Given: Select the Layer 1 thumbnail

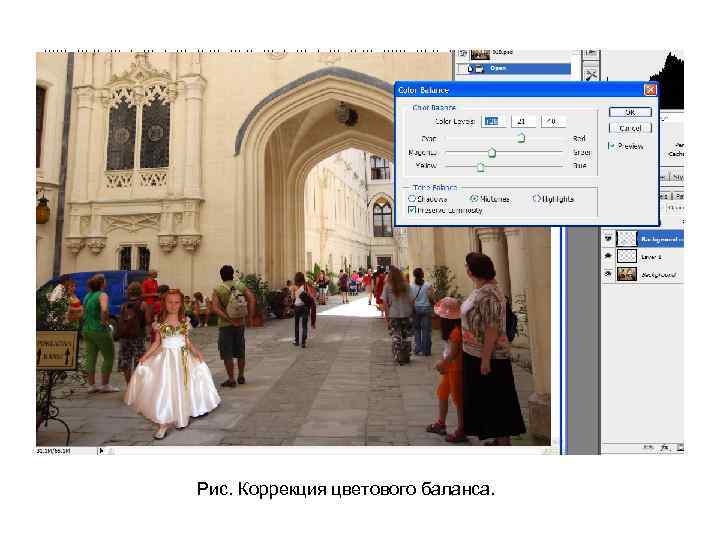Looking at the screenshot, I should (627, 256).
